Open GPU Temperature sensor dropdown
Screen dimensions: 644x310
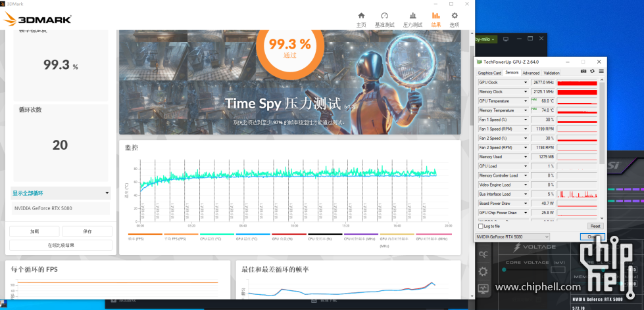coord(526,101)
